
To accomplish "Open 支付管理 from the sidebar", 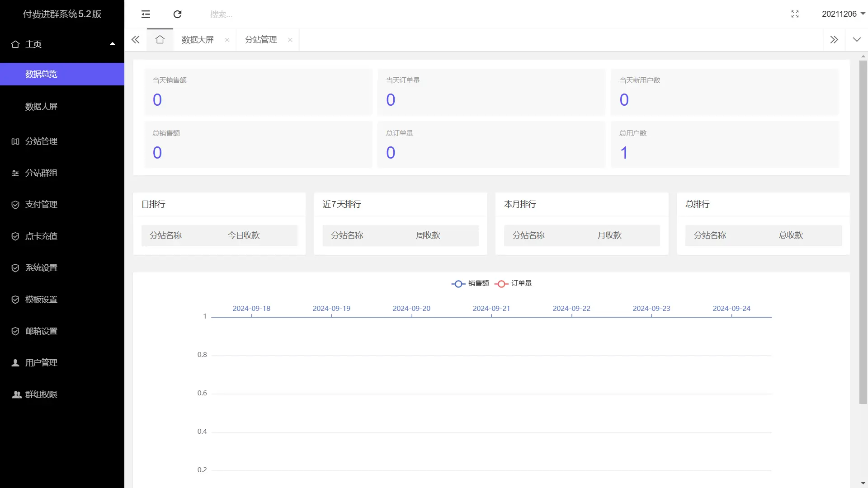I will pyautogui.click(x=41, y=204).
